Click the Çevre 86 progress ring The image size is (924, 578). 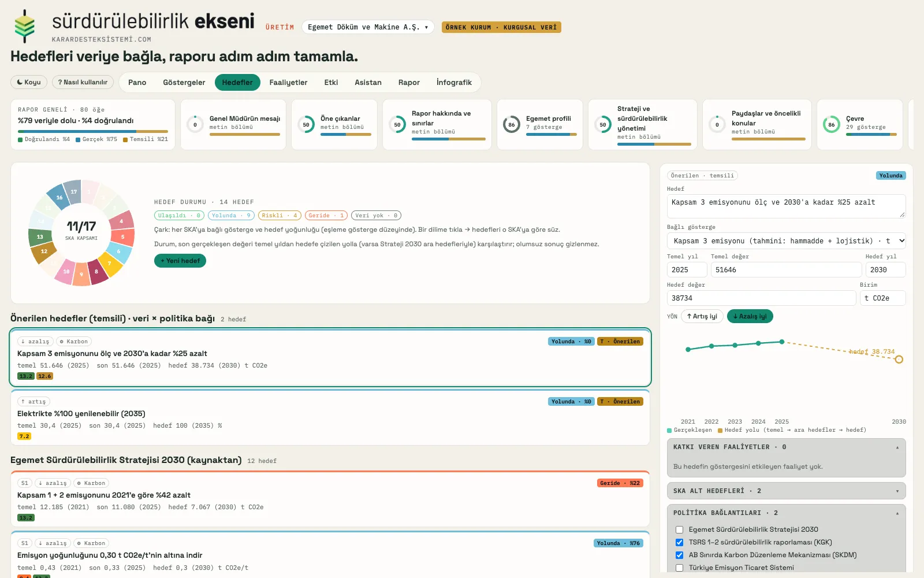tap(832, 124)
